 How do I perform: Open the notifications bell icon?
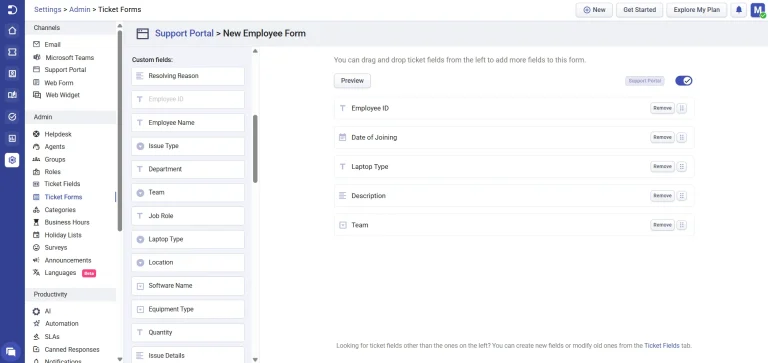(x=739, y=10)
